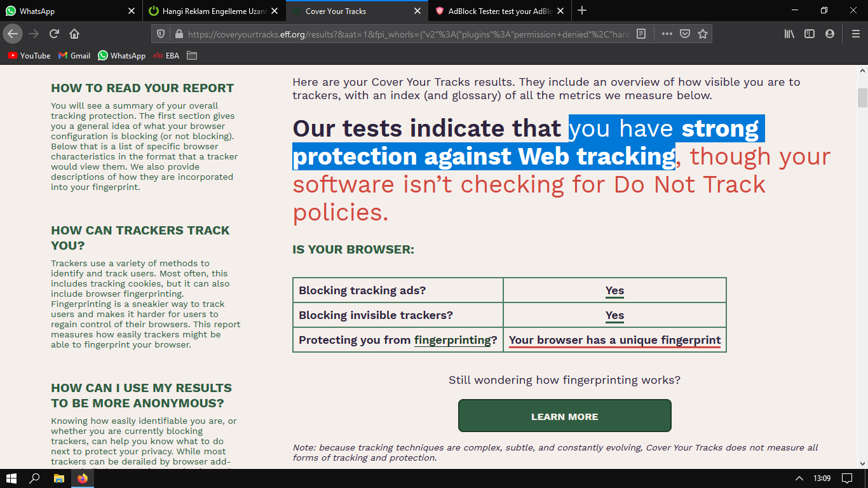868x488 pixels.
Task: Open the Firefox application menu
Action: [855, 34]
